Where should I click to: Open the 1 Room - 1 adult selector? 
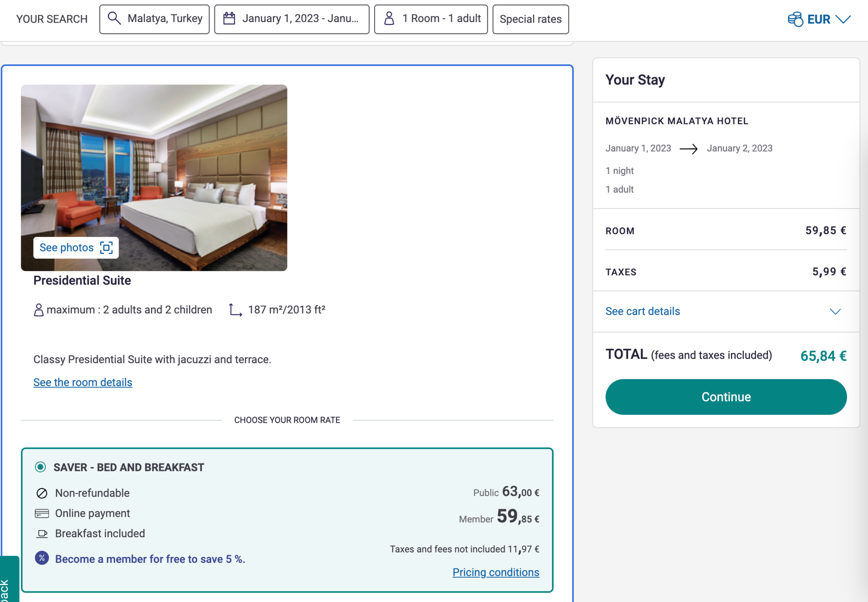click(431, 19)
